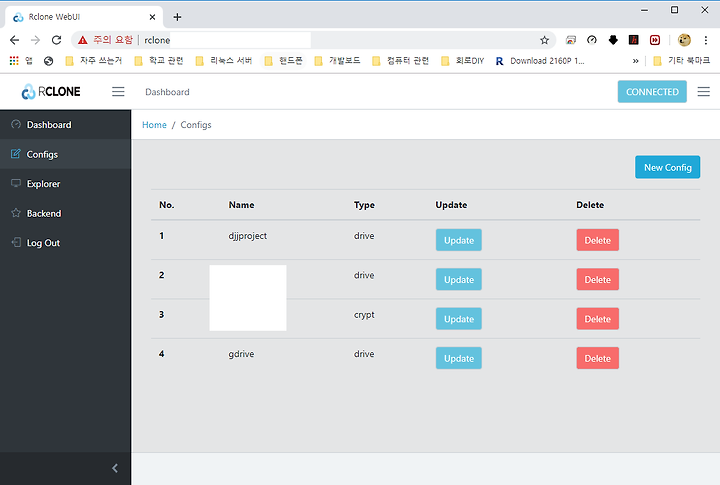Click the Rclone logo in header
720x485 pixels.
coord(51,92)
